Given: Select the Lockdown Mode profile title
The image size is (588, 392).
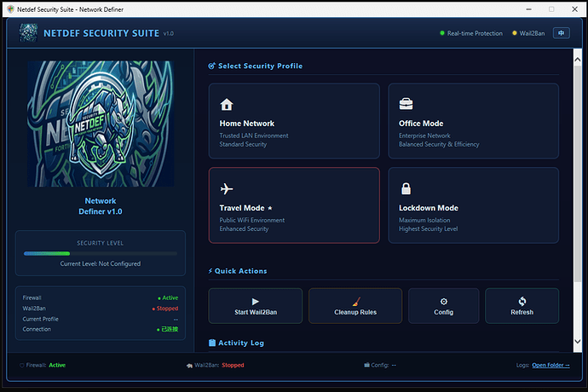Looking at the screenshot, I should click(429, 208).
